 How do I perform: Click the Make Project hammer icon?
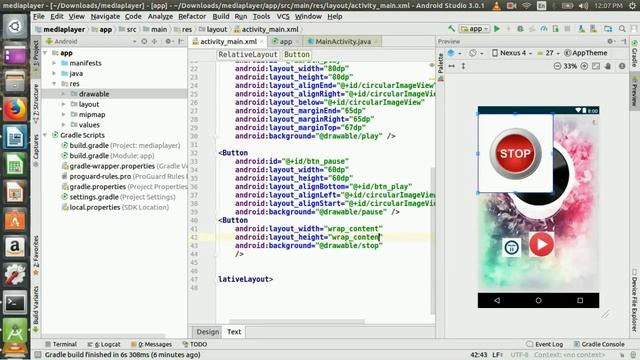point(451,29)
